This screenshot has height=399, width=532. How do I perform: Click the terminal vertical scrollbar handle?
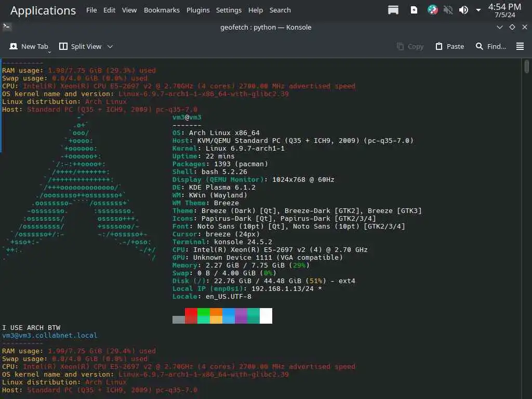[526, 66]
